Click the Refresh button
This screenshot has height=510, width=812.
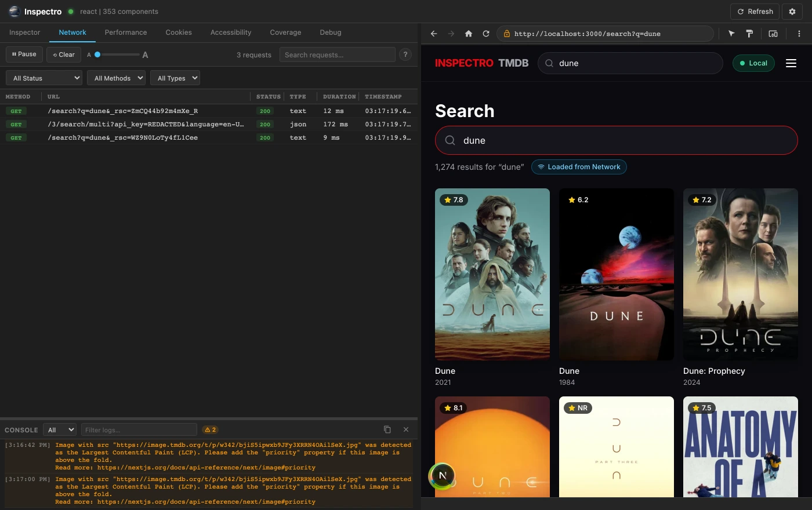[755, 12]
